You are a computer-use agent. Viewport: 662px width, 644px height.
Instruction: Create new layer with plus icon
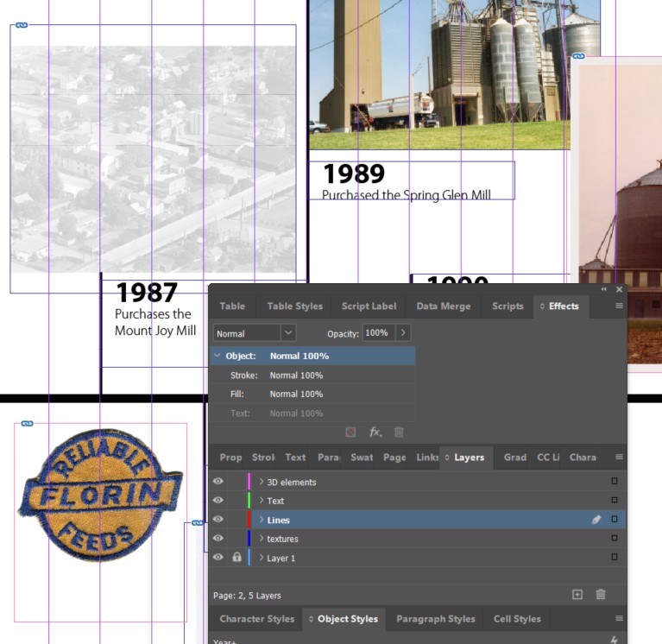(577, 595)
